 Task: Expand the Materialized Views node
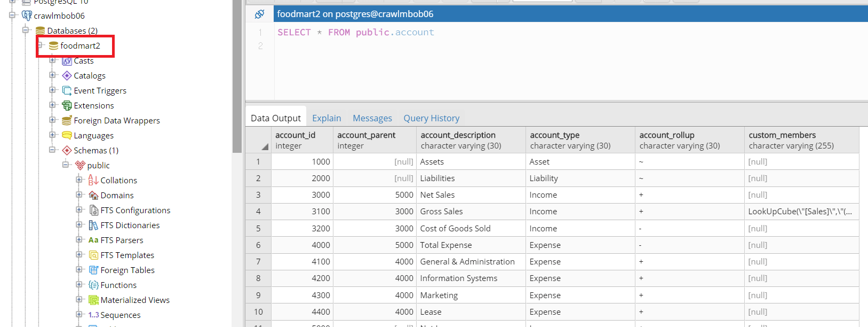79,299
